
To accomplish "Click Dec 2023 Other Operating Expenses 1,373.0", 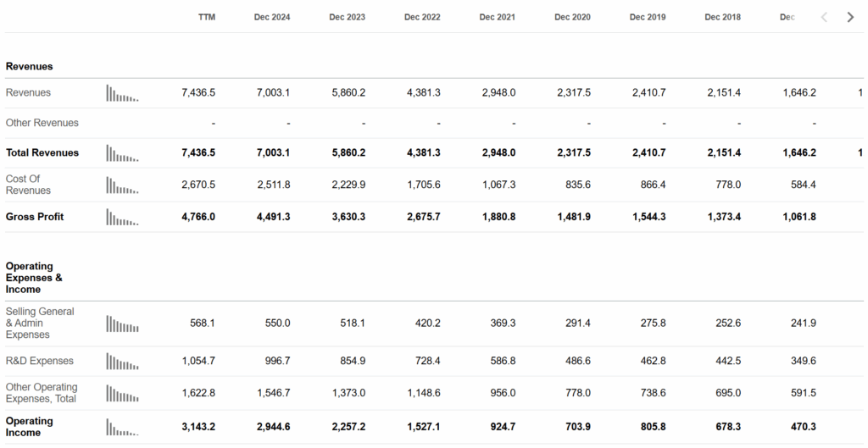I will click(348, 393).
